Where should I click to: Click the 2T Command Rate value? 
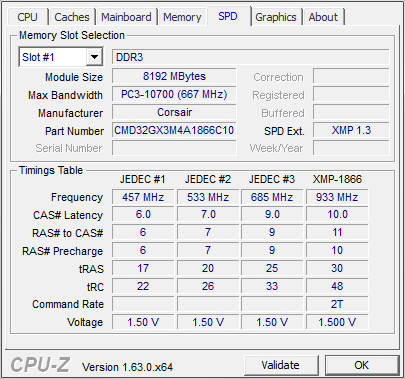point(337,304)
